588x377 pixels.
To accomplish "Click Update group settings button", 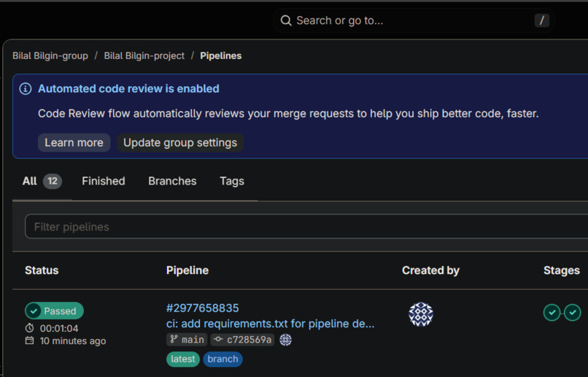I will [180, 143].
